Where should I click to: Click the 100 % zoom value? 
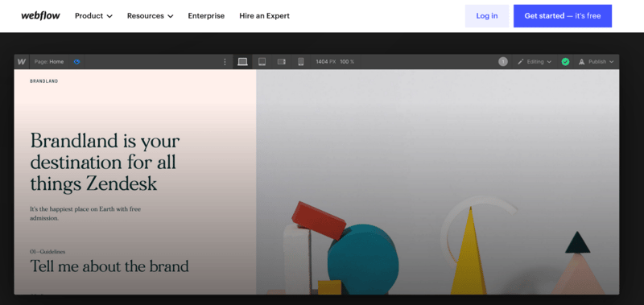pyautogui.click(x=347, y=62)
